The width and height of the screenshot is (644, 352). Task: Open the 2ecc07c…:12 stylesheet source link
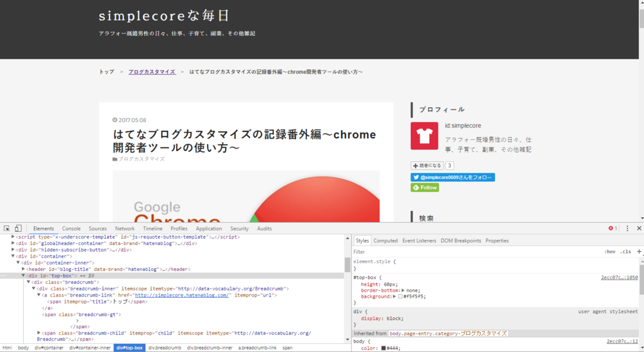click(622, 341)
